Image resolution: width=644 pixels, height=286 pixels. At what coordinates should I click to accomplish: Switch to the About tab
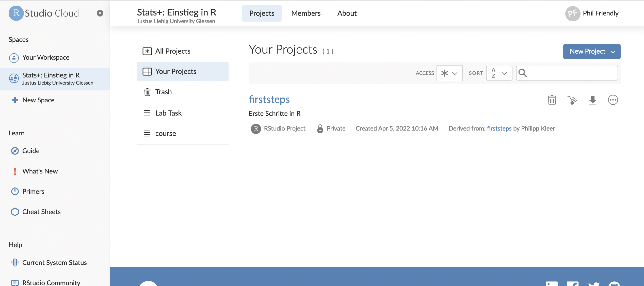tap(347, 13)
